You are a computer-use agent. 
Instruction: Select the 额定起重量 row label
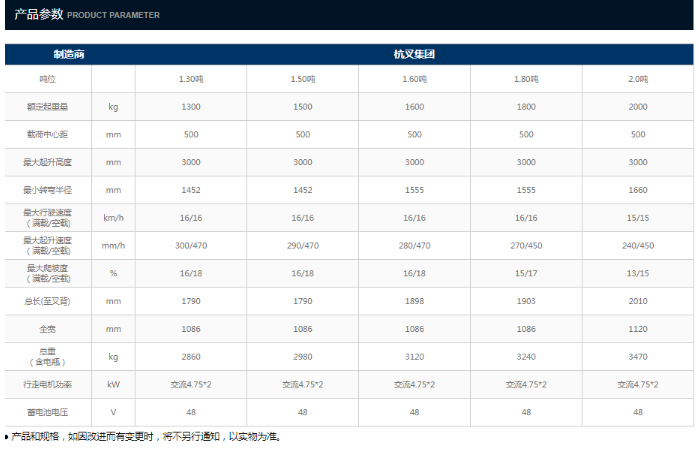(48, 106)
